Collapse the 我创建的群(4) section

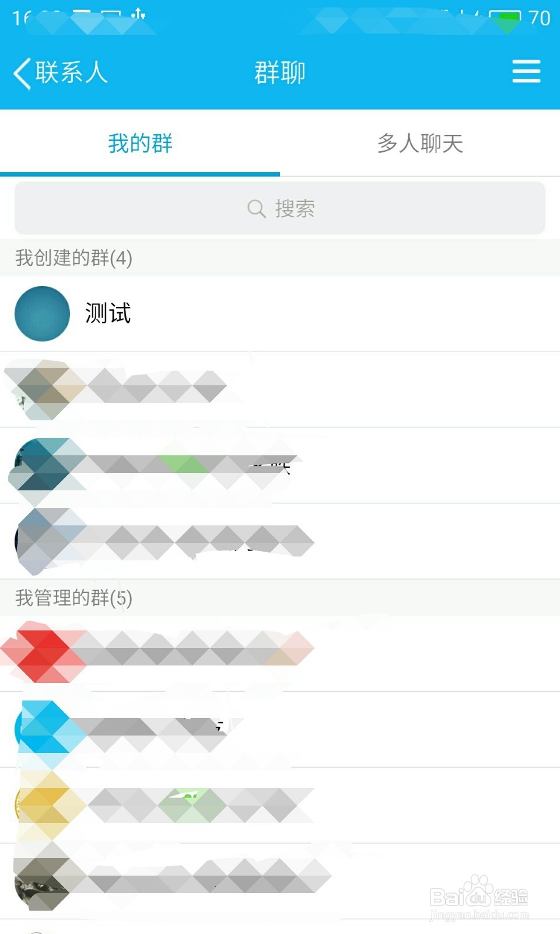74,258
